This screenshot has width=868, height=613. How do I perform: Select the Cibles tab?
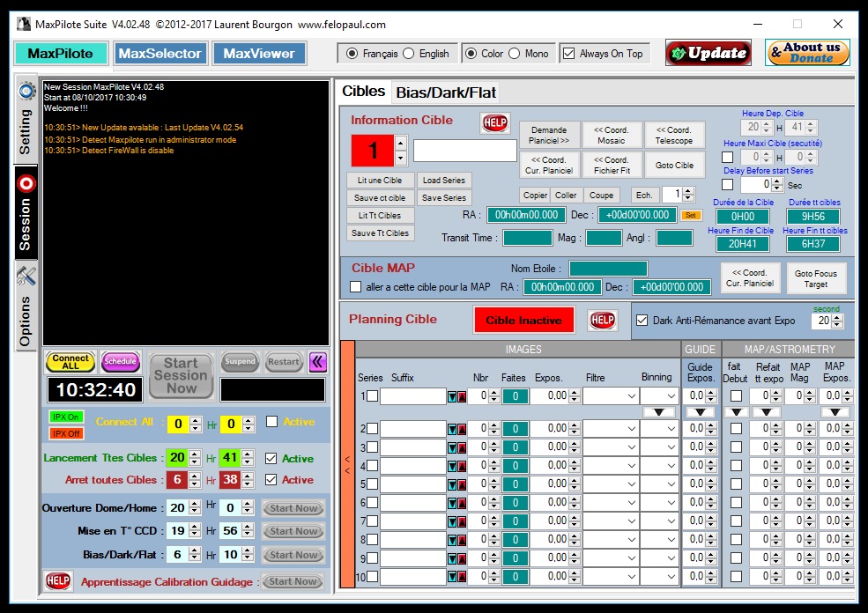pyautogui.click(x=363, y=92)
